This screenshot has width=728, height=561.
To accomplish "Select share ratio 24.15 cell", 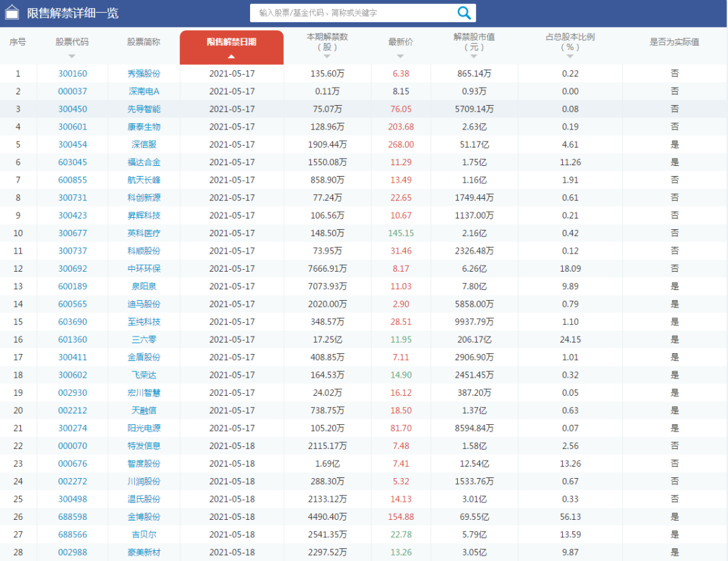I will (570, 339).
